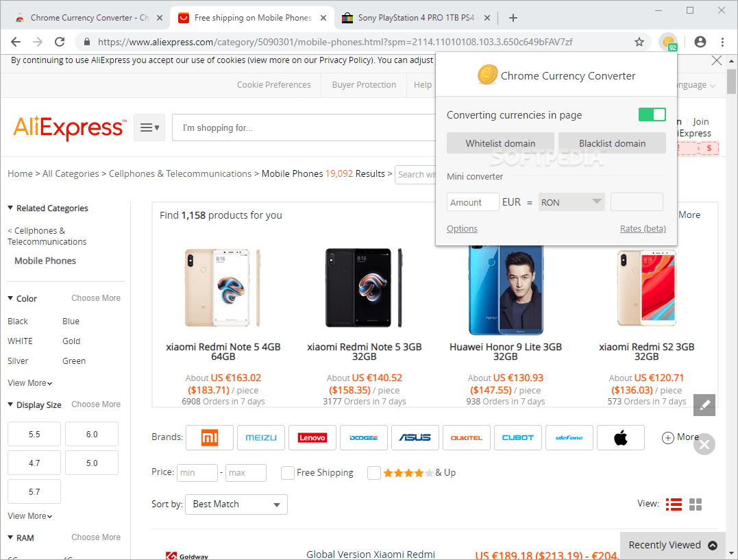Screen dimensions: 738x560
Task: Open a new browser tab
Action: pyautogui.click(x=513, y=18)
